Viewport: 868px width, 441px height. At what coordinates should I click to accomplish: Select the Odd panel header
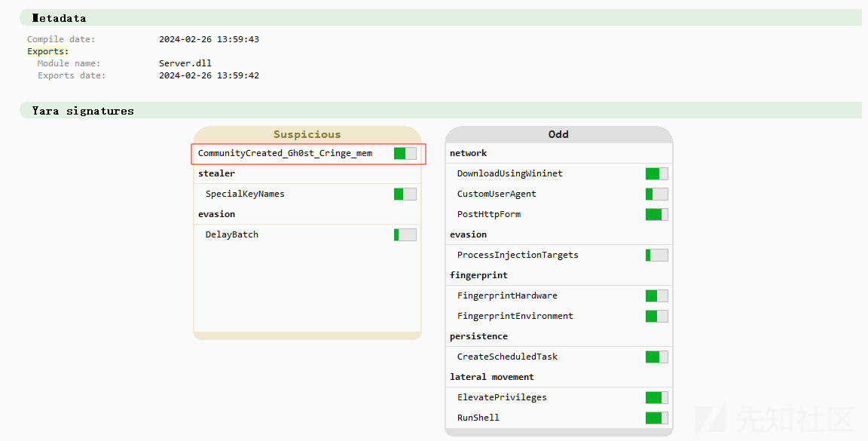pos(558,135)
